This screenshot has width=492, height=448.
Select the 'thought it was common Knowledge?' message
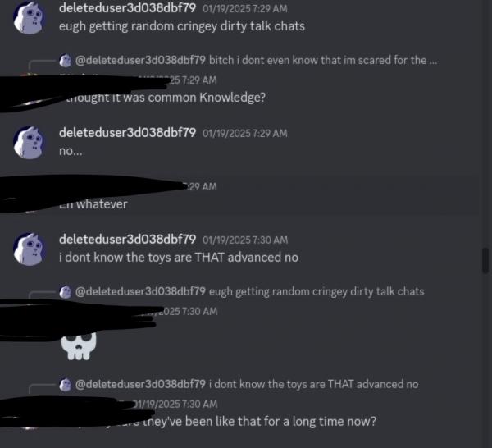(x=165, y=98)
